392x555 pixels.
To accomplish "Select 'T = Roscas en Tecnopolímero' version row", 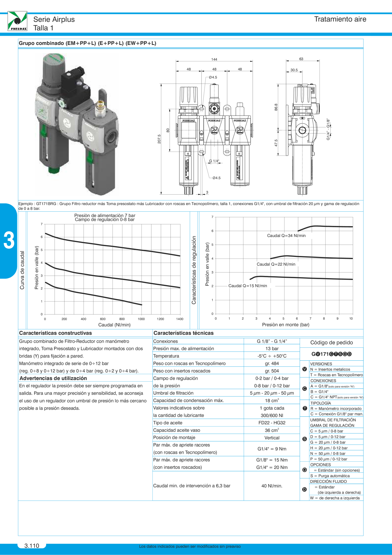I will (336, 375).
